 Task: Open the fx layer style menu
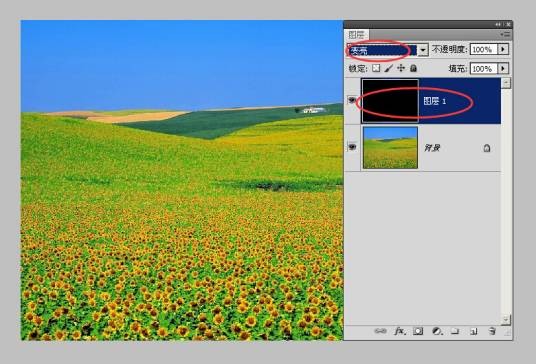(400, 331)
